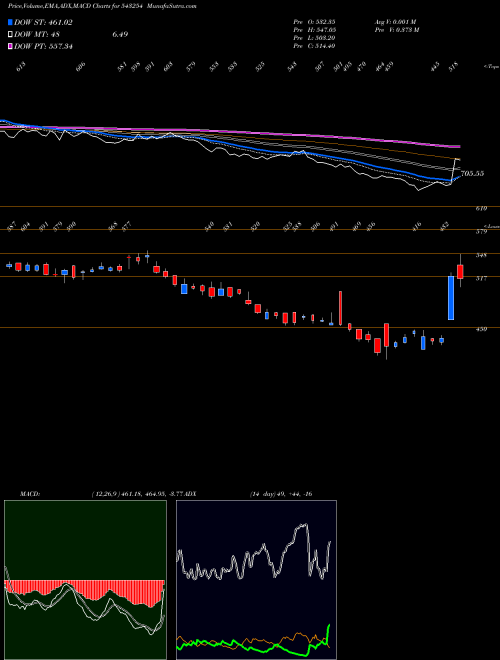The width and height of the screenshot is (500, 660).
Task: Click the ADX indicator panel
Action: click(256, 580)
